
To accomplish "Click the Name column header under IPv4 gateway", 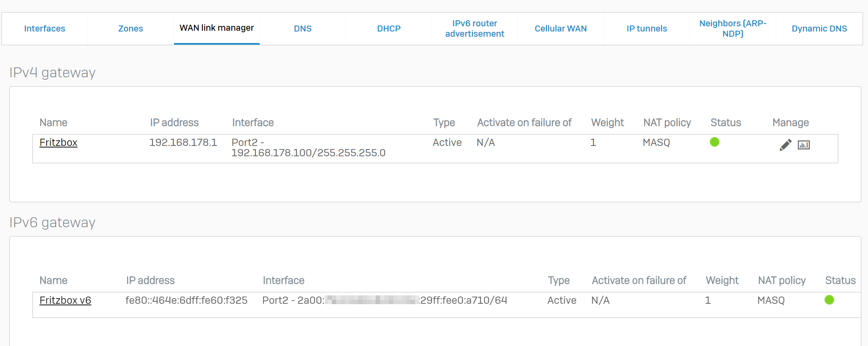I will [53, 122].
